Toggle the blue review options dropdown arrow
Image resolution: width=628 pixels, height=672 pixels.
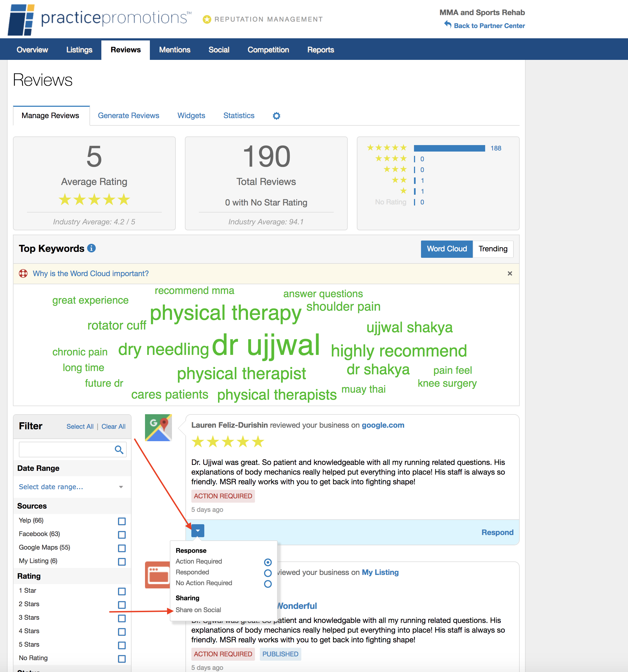[198, 531]
